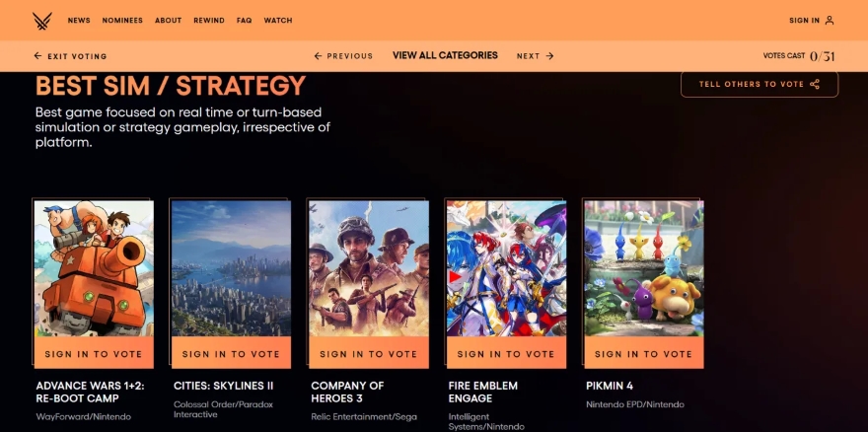Vote button under Company of Heroes 3
The image size is (868, 432).
click(369, 353)
